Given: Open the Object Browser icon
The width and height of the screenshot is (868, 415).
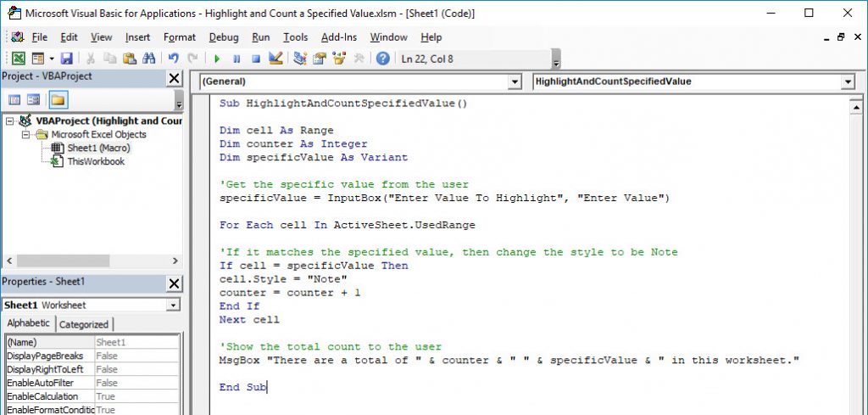Looking at the screenshot, I should 340,59.
